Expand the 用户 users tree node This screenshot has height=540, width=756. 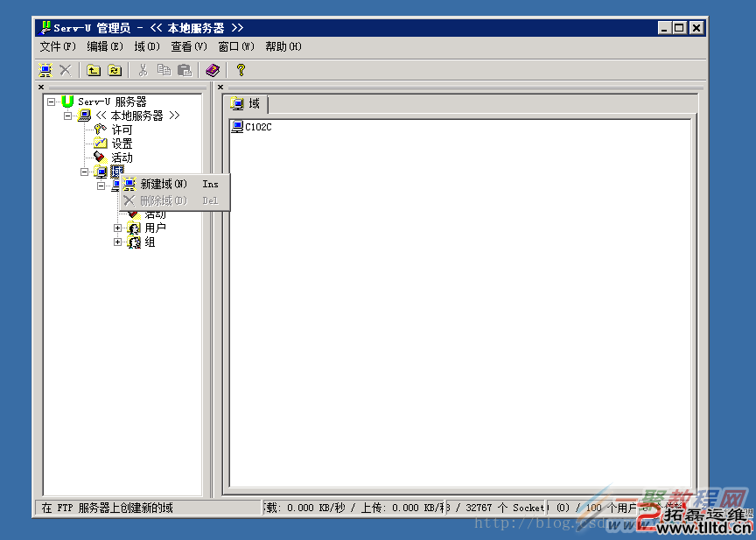point(118,228)
